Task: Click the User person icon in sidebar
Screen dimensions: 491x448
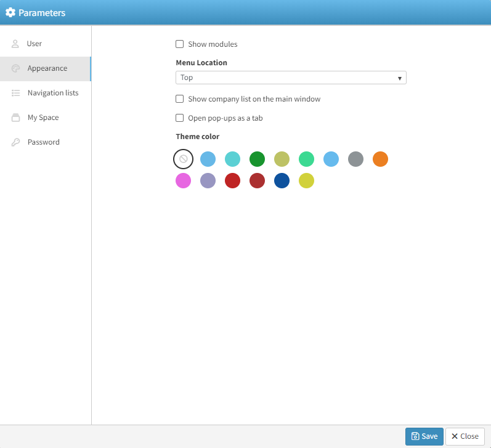Action: click(x=15, y=44)
